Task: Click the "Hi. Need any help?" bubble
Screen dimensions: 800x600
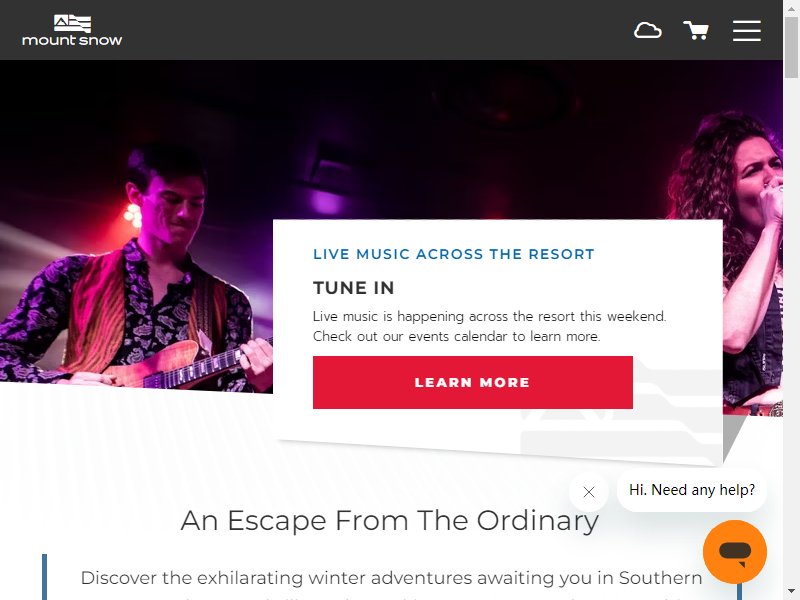Action: 691,490
